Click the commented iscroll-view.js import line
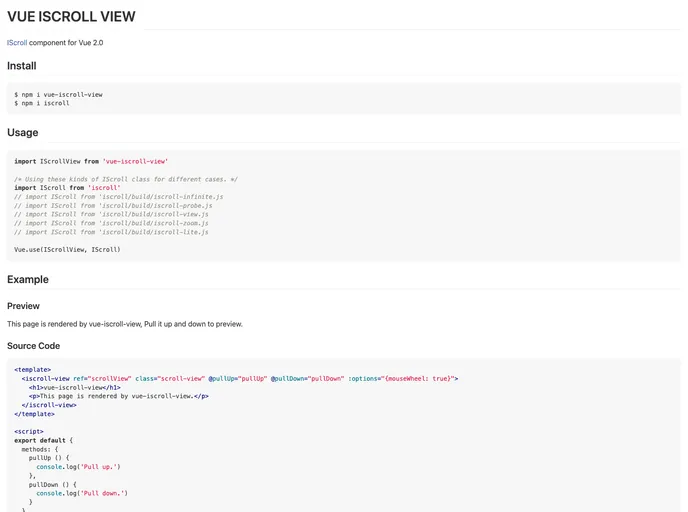Image resolution: width=688 pixels, height=512 pixels. [x=111, y=214]
